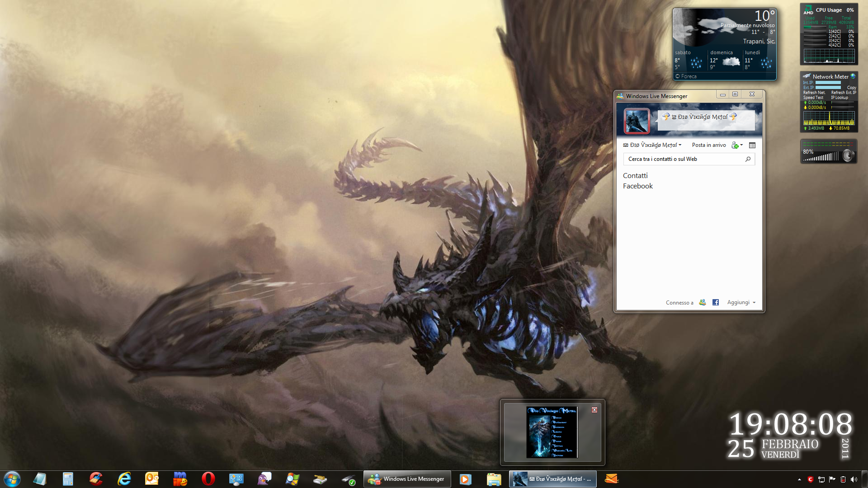
Task: Open the orange mail envelope taskbar icon
Action: click(x=611, y=479)
